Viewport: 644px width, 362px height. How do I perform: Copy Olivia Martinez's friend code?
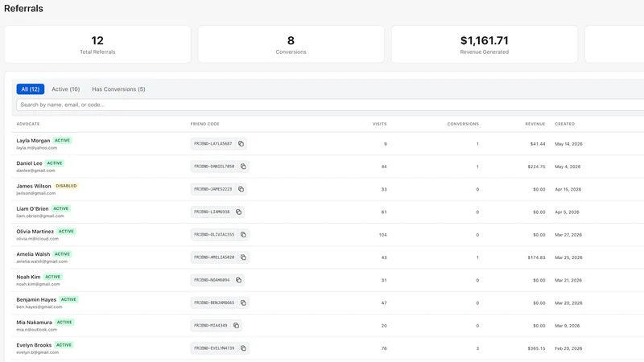coord(243,234)
